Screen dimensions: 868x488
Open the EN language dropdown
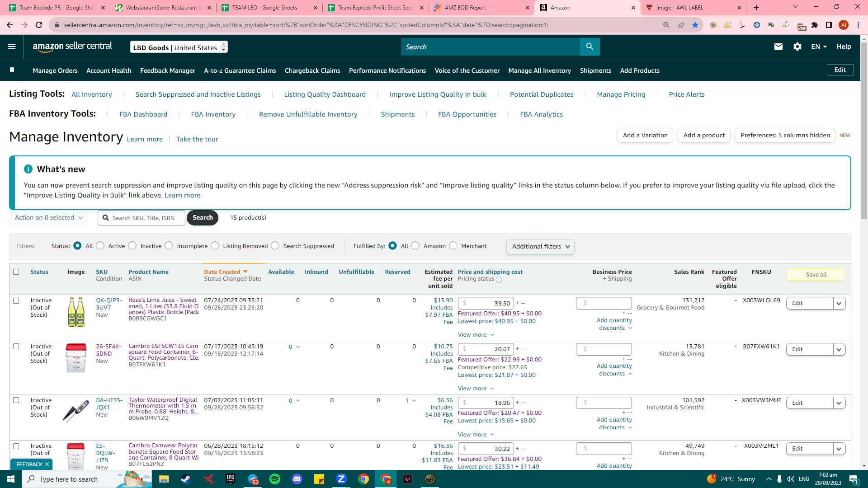pos(819,47)
